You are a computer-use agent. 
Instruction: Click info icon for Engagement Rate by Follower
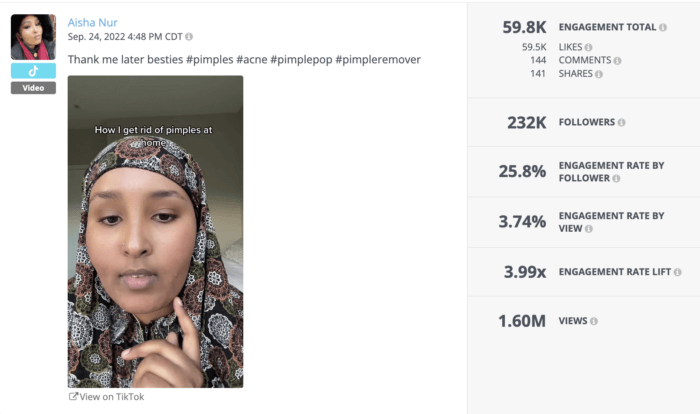coord(616,178)
